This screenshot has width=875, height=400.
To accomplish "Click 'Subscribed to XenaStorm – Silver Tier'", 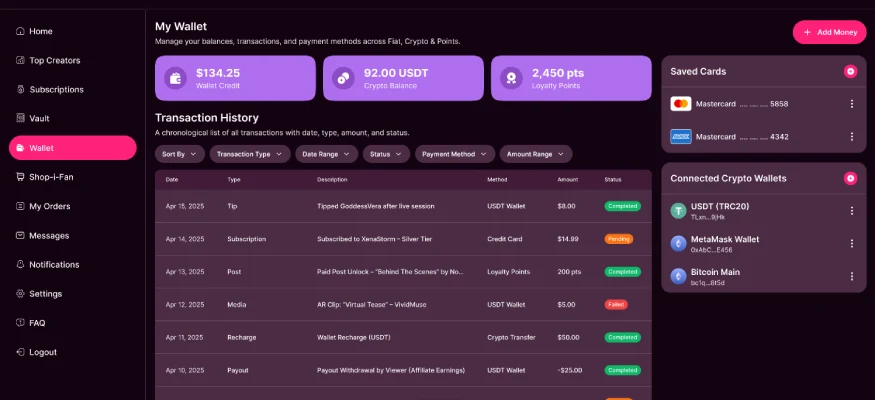I will 374,239.
